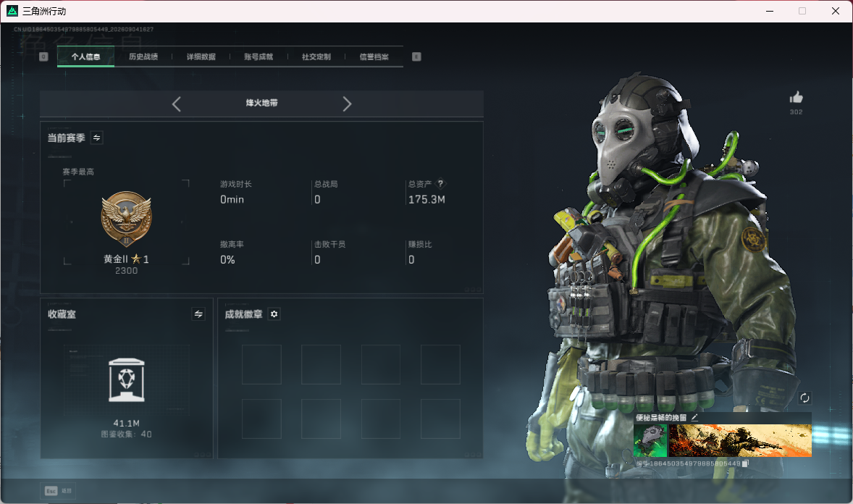Click the 赚损比 value 0

tap(411, 260)
